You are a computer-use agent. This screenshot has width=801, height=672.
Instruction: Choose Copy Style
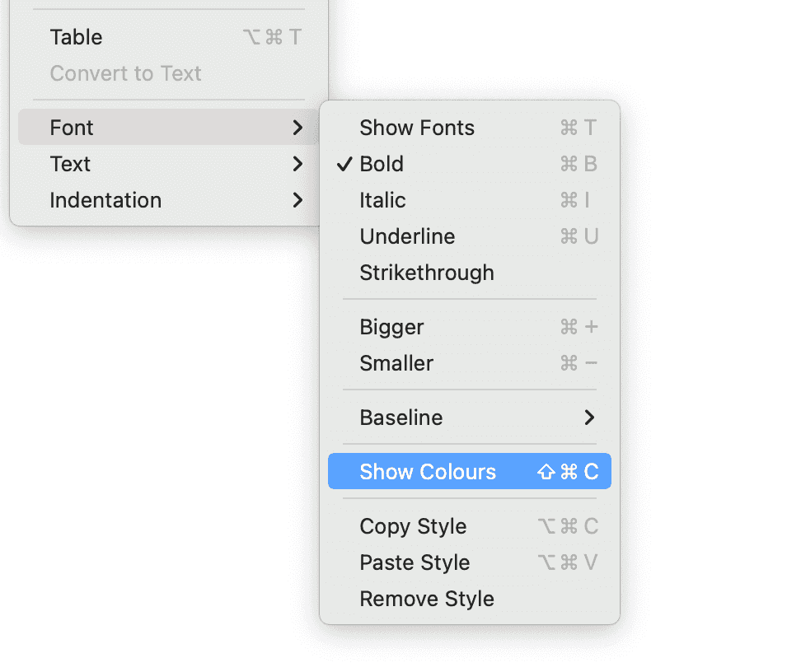pos(413,526)
